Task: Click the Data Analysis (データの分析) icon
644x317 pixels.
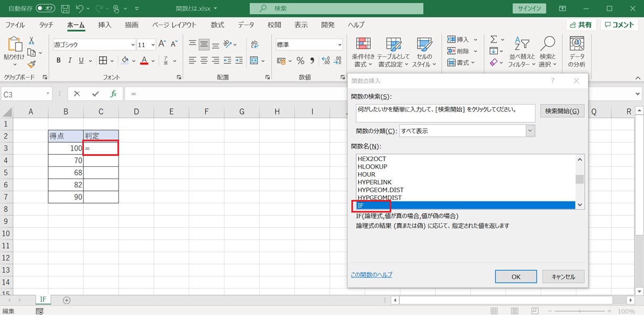Action: [x=576, y=52]
